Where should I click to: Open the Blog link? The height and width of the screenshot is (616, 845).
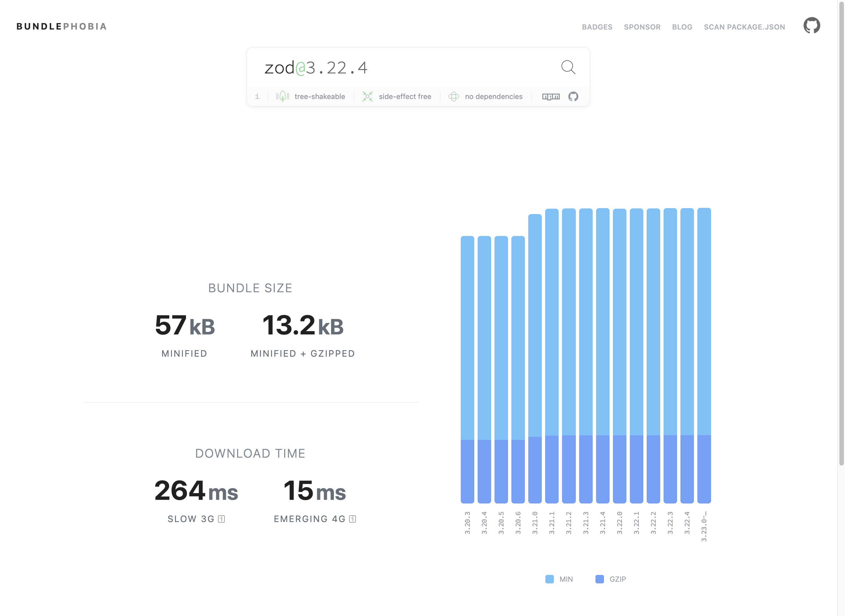tap(682, 27)
